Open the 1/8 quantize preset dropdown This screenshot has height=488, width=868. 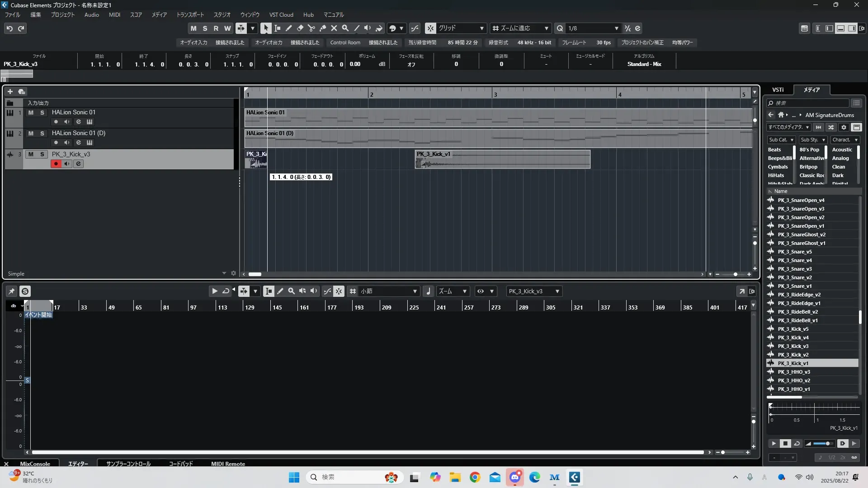(x=616, y=28)
